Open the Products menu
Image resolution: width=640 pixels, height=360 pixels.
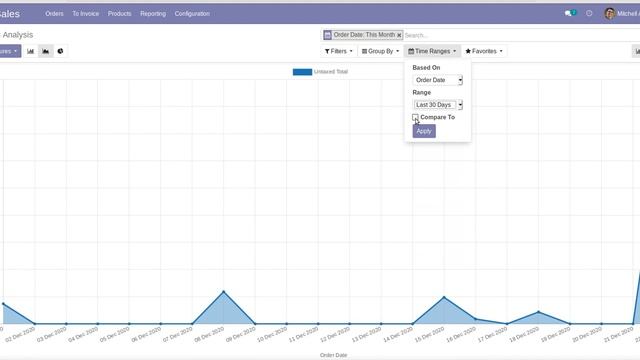(x=120, y=13)
